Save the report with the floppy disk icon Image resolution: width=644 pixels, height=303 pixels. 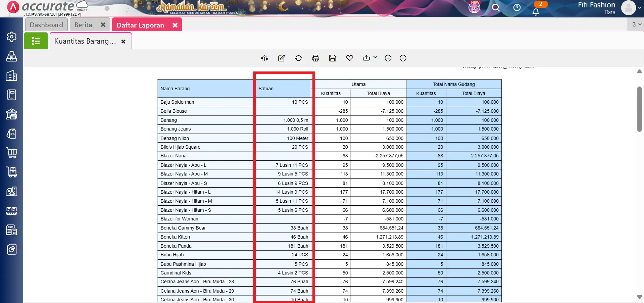(332, 58)
